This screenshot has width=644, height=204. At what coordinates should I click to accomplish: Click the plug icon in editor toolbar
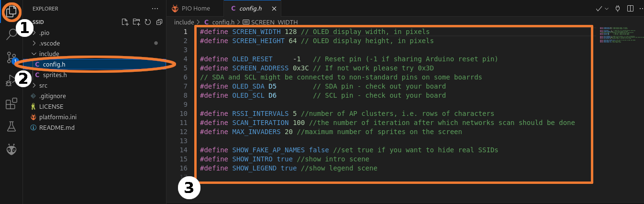(x=618, y=9)
